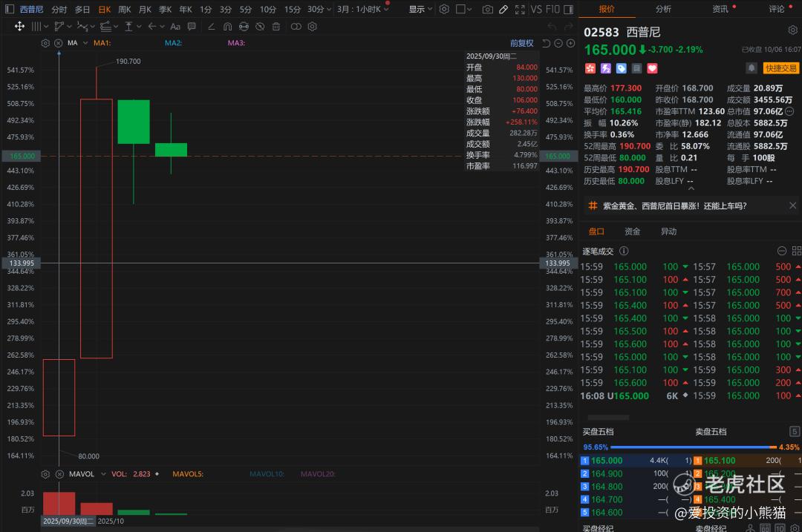Image resolution: width=802 pixels, height=532 pixels.
Task: Choose the text annotation Aa tool
Action: pos(175,27)
